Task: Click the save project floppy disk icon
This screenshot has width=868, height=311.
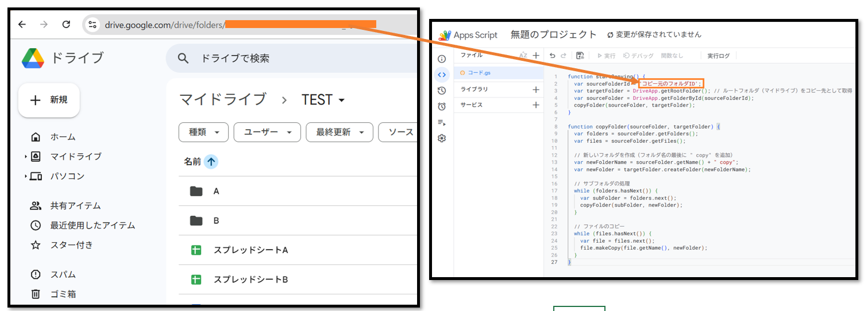Action: tap(580, 56)
